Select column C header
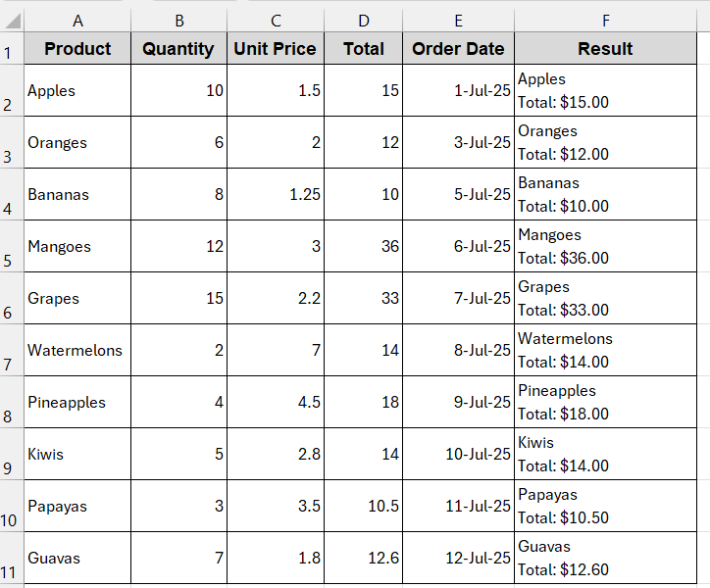The height and width of the screenshot is (588, 710). coord(276,20)
